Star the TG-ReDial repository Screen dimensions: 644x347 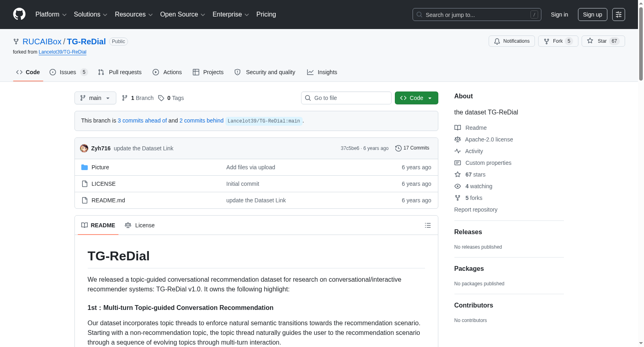pos(603,41)
